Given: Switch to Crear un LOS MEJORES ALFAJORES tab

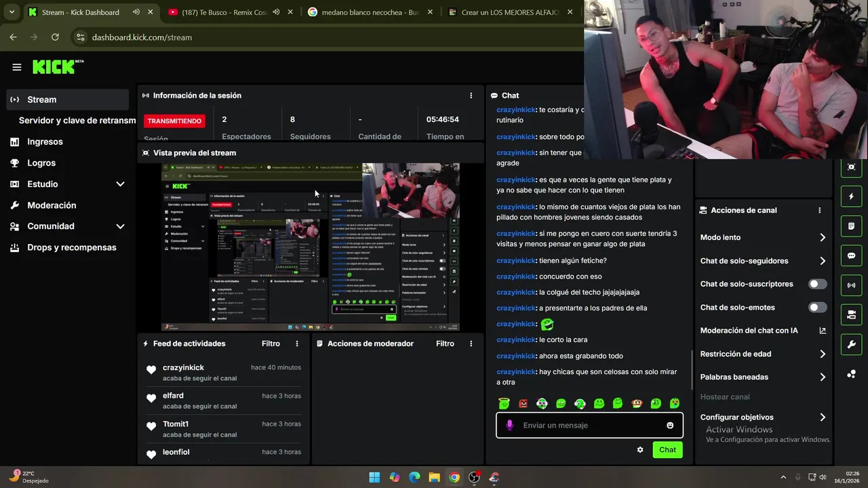Looking at the screenshot, I should point(510,12).
